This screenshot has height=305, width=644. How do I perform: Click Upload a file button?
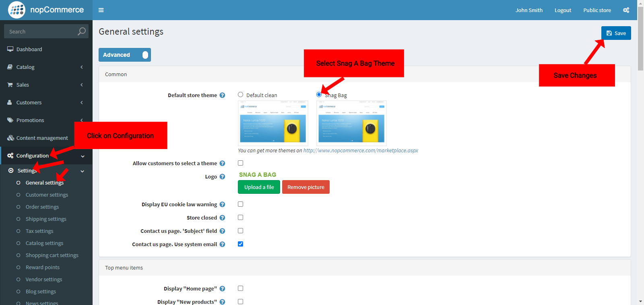(259, 187)
